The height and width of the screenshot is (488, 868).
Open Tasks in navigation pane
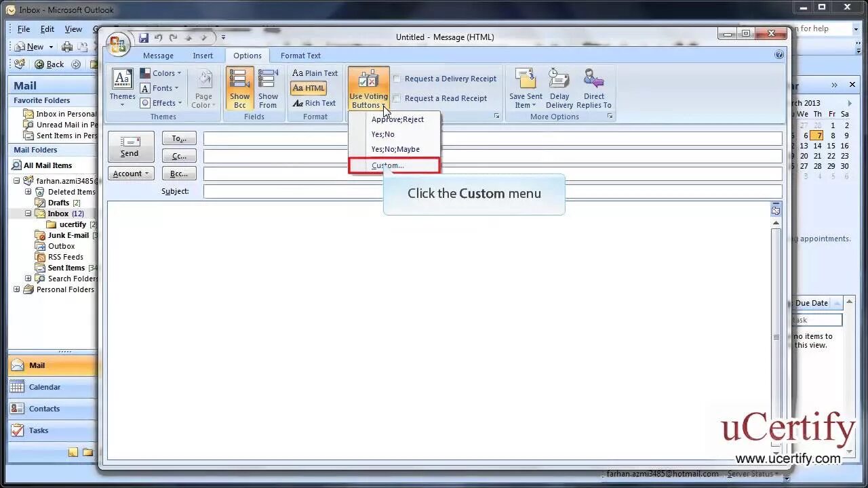click(x=52, y=430)
